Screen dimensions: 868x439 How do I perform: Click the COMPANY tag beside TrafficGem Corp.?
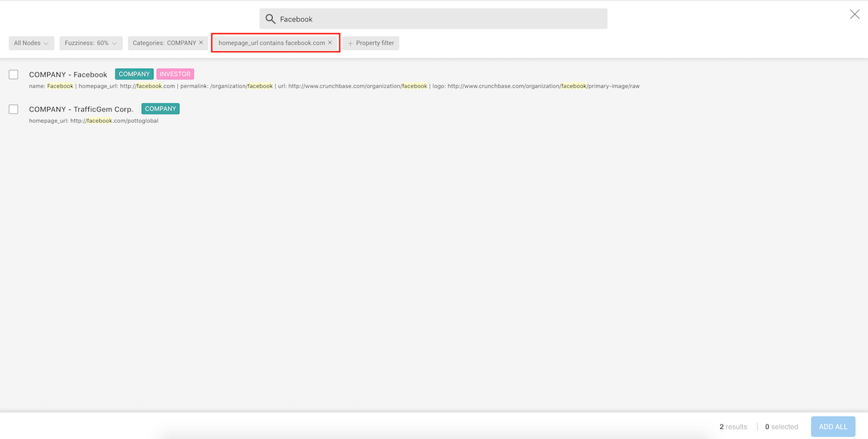coord(160,108)
